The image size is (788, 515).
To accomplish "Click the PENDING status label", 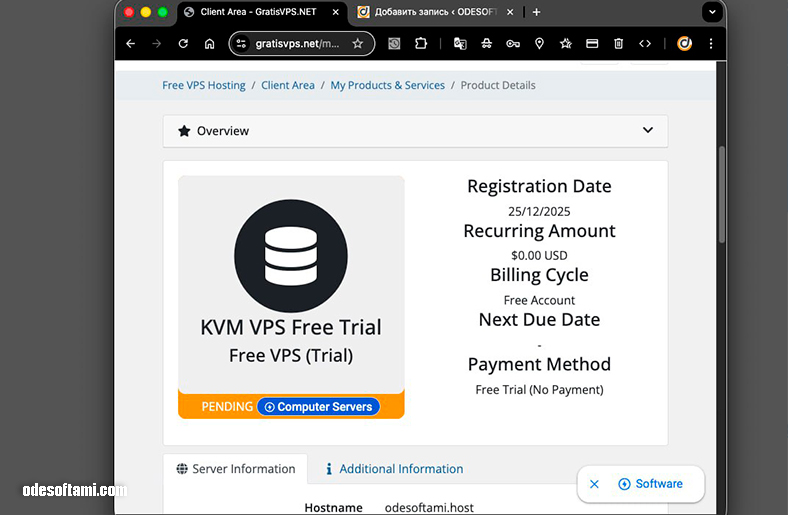I will click(227, 406).
